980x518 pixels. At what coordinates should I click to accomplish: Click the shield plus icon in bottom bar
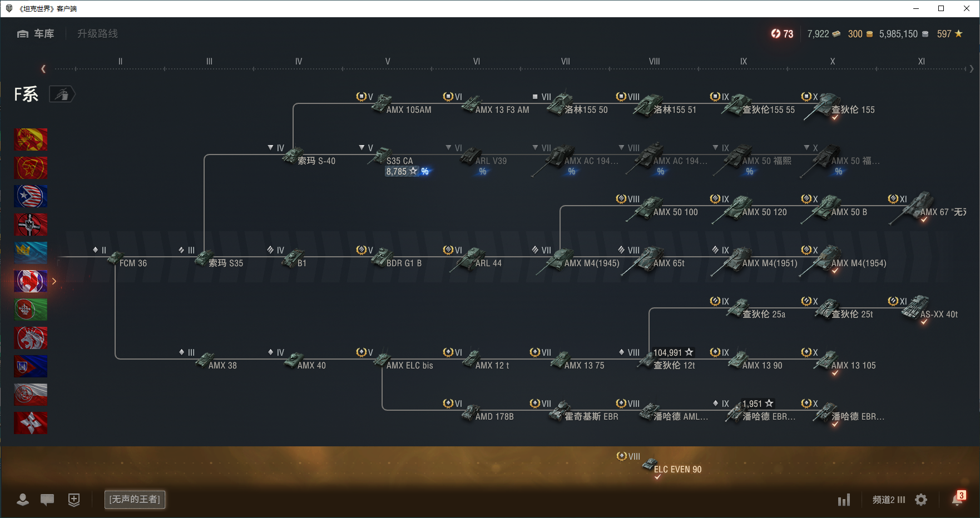(x=74, y=500)
